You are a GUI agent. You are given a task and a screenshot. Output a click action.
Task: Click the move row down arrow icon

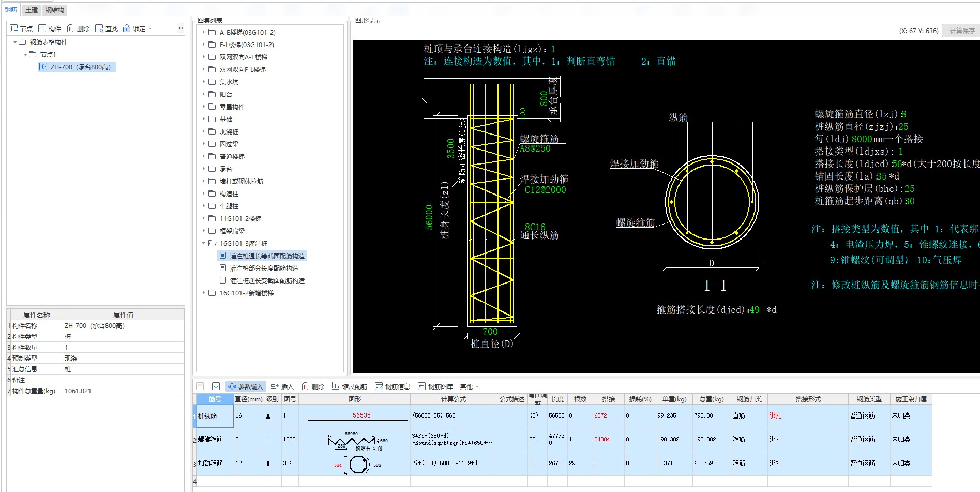216,386
